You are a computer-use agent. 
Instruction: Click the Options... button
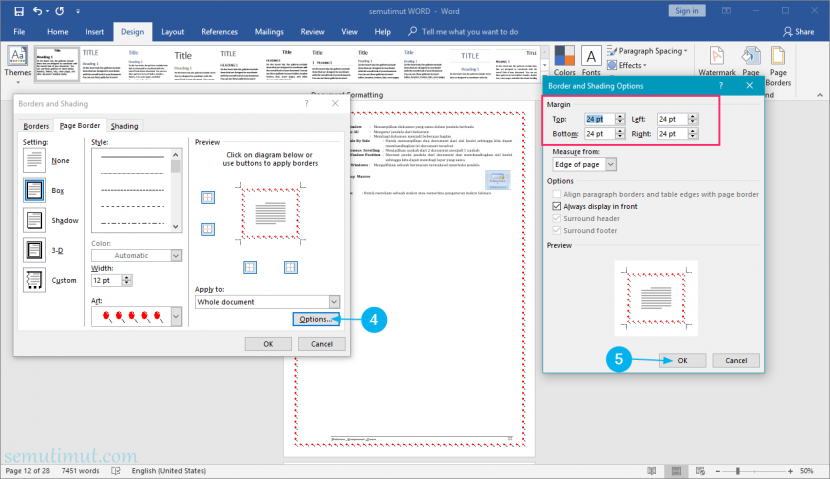[x=316, y=319]
